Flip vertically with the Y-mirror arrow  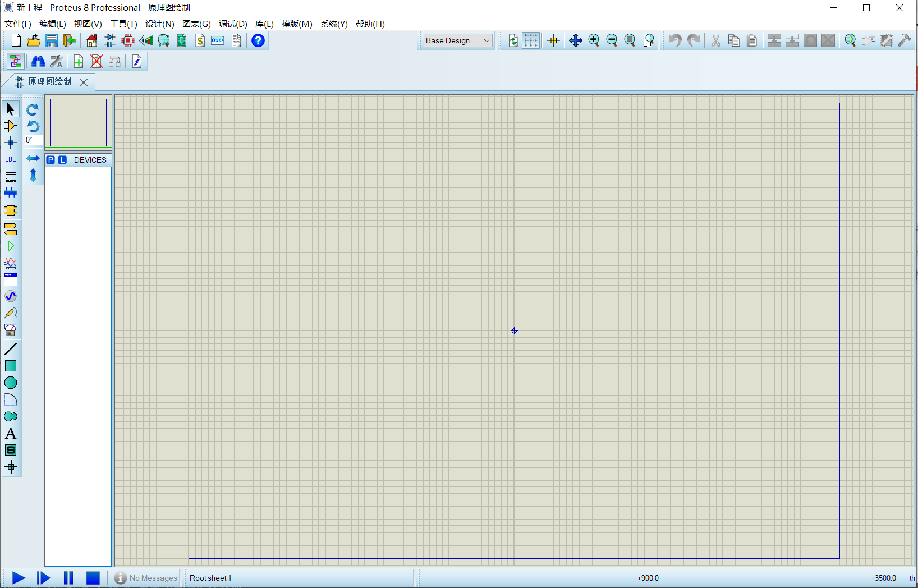pyautogui.click(x=33, y=175)
